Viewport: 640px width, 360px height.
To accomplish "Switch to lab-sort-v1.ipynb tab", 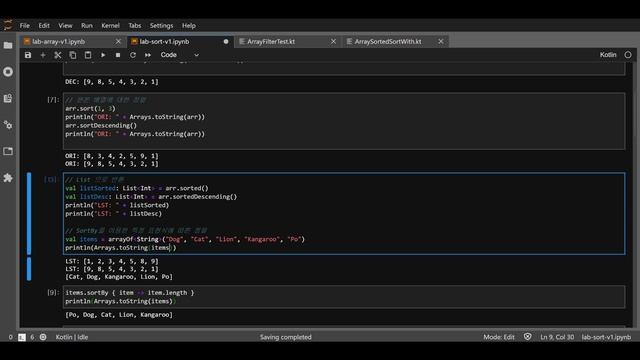I will [180, 41].
